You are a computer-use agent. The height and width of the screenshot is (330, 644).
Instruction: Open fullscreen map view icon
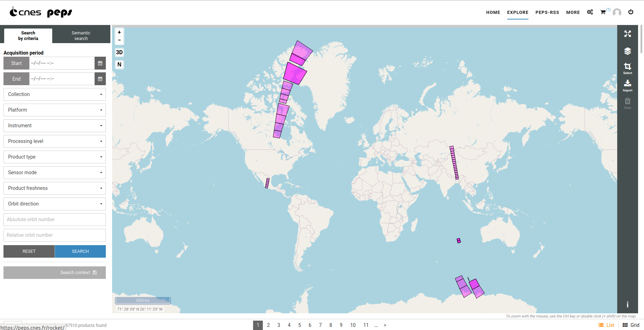[627, 34]
